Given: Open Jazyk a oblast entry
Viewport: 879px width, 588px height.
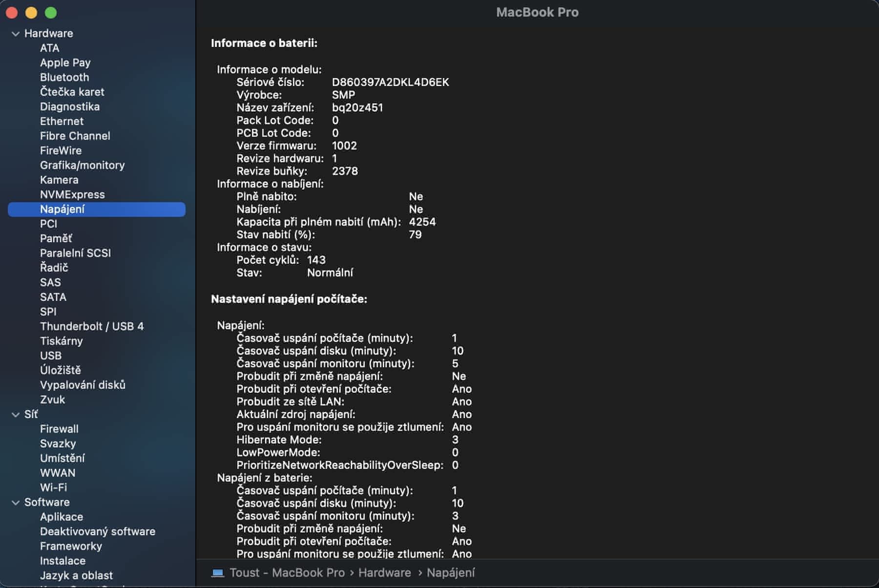Looking at the screenshot, I should click(76, 575).
